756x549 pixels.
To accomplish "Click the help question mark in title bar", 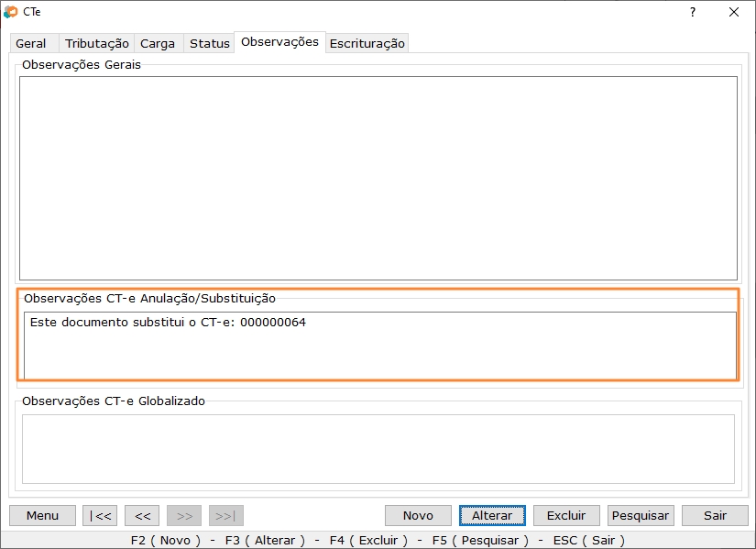I will pyautogui.click(x=692, y=12).
